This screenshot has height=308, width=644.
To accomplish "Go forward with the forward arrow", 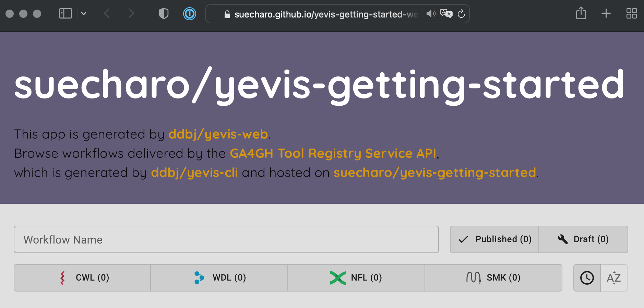I will point(131,14).
